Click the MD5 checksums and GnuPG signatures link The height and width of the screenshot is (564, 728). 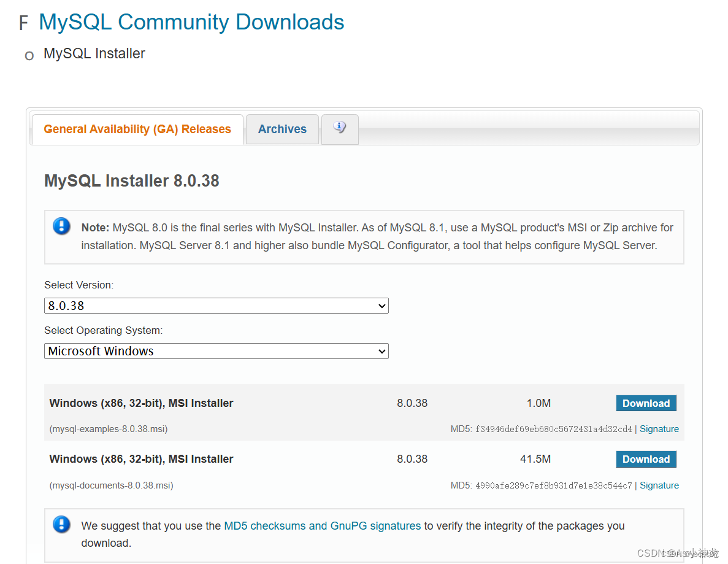pyautogui.click(x=322, y=525)
